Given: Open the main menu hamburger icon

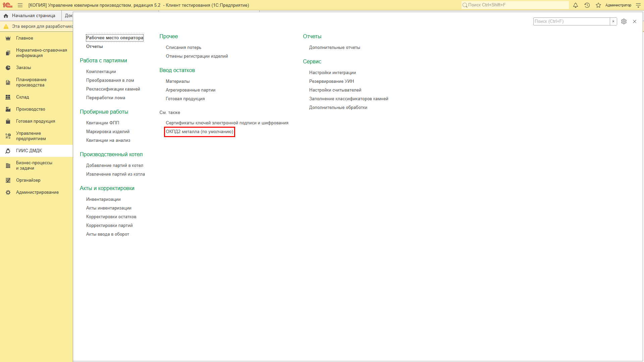Looking at the screenshot, I should [x=20, y=5].
